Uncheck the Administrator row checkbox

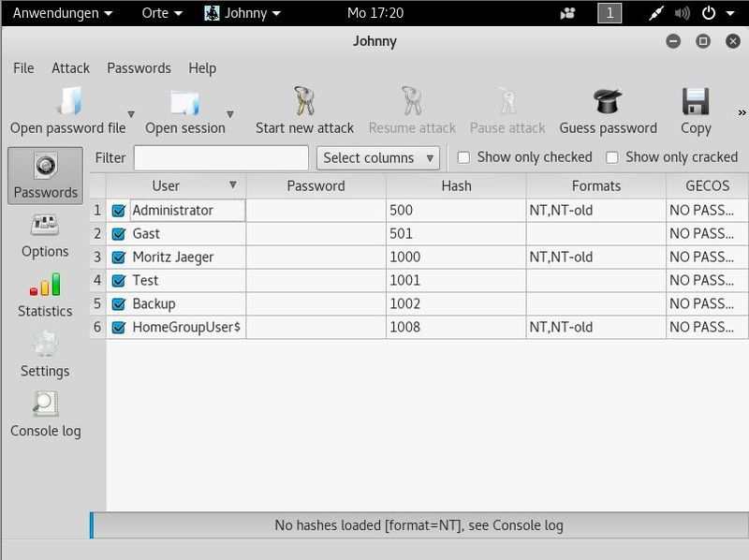coord(119,211)
